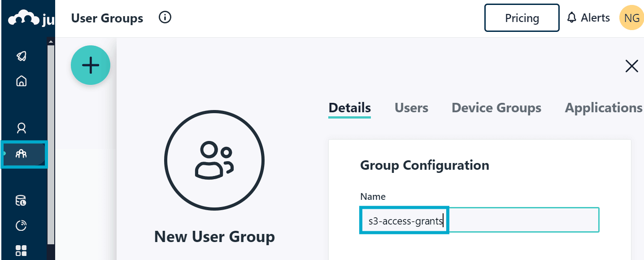Click the sidebar scroll-up arrow

51,42
